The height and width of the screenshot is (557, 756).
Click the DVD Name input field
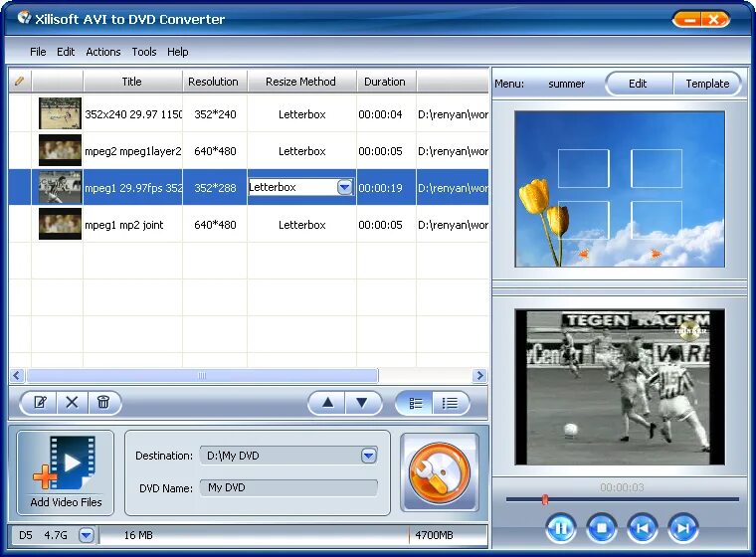click(288, 487)
